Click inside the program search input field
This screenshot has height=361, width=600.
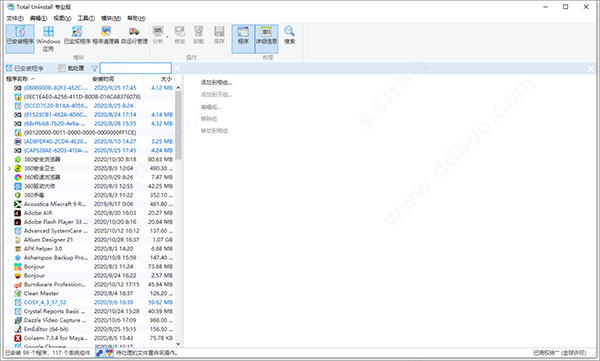coord(135,68)
